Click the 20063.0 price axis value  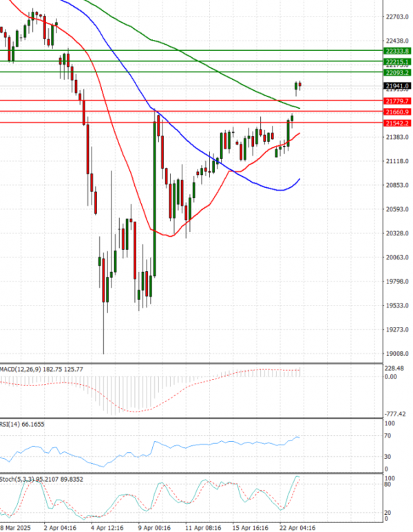point(397,257)
